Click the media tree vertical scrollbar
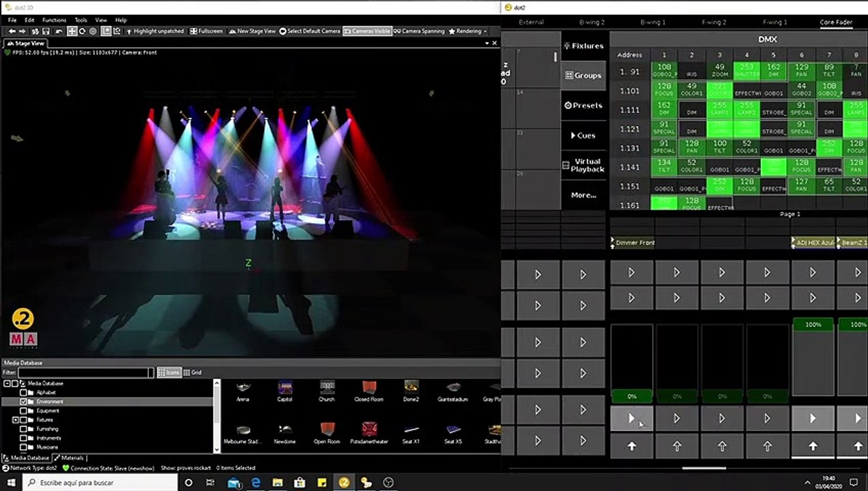The height and width of the screenshot is (491, 868). [x=216, y=416]
